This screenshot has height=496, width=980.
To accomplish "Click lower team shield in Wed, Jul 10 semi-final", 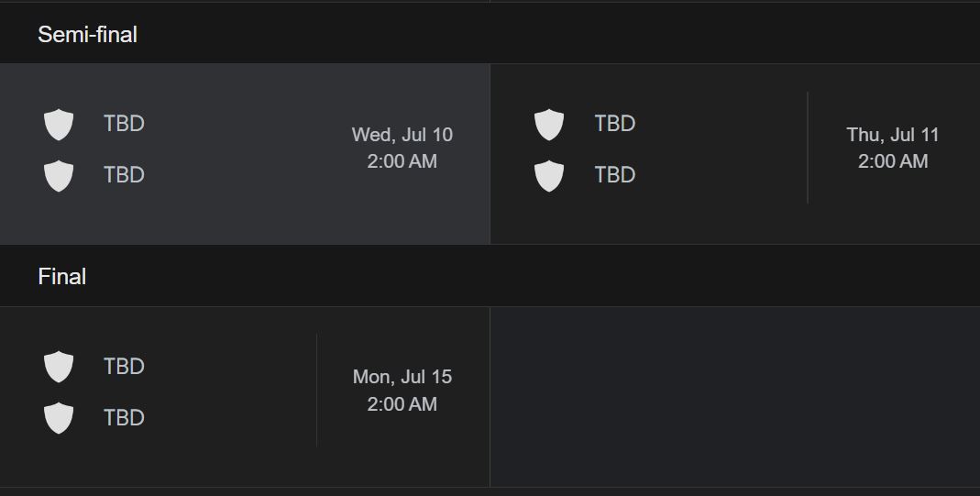I will point(59,175).
